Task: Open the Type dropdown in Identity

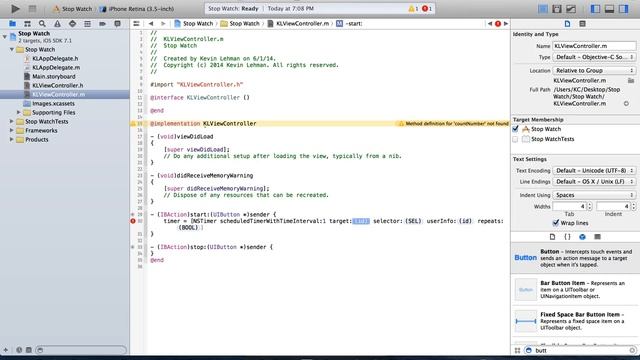Action: pyautogui.click(x=594, y=57)
